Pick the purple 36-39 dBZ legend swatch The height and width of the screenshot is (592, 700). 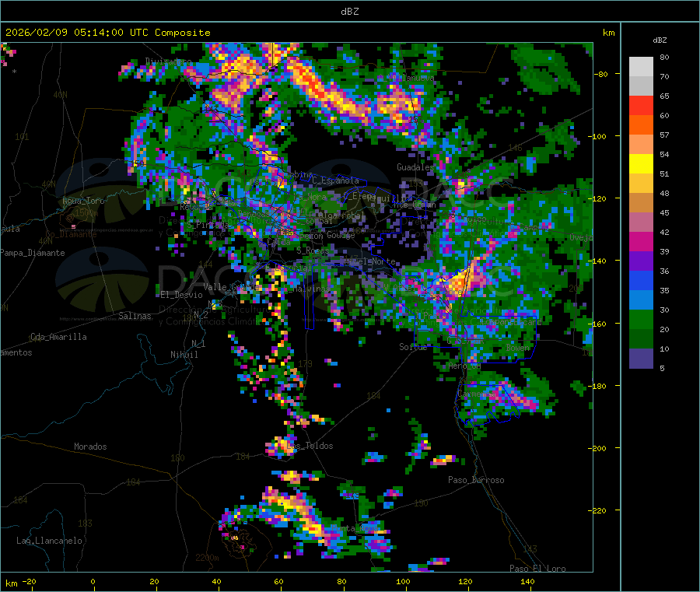[641, 261]
